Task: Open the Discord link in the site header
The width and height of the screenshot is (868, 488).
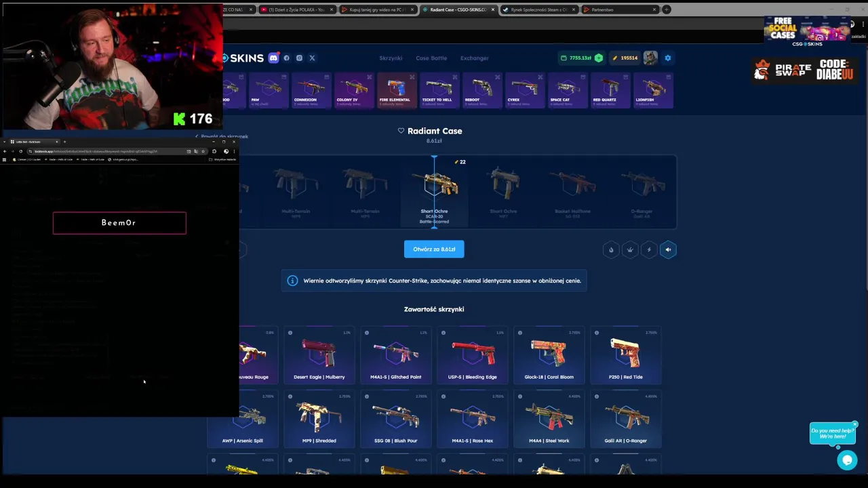Action: [273, 58]
